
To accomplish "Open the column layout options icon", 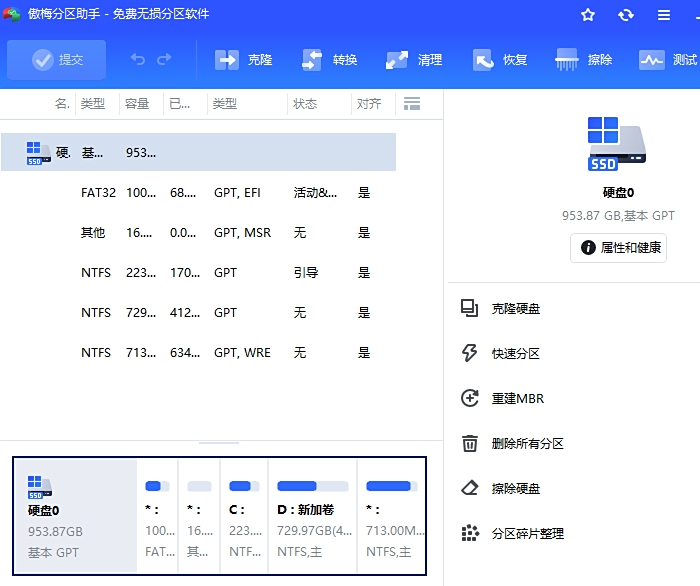I will 410,104.
